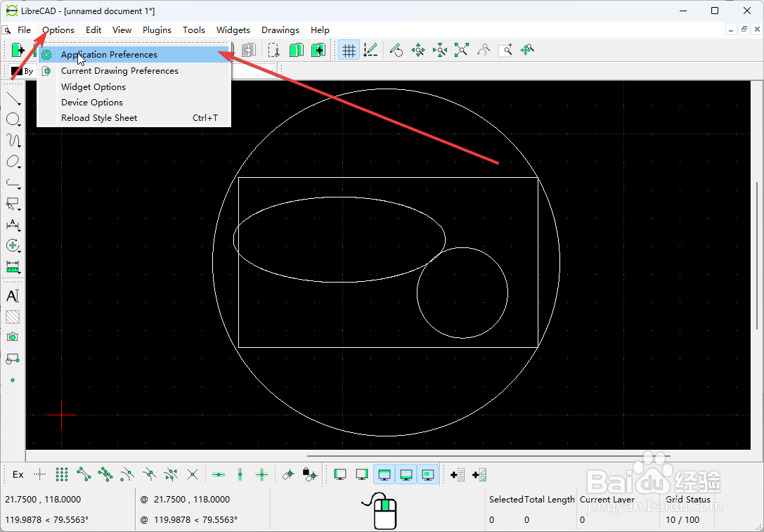This screenshot has height=532, width=764.
Task: Toggle Snap on Grid
Action: 62,474
